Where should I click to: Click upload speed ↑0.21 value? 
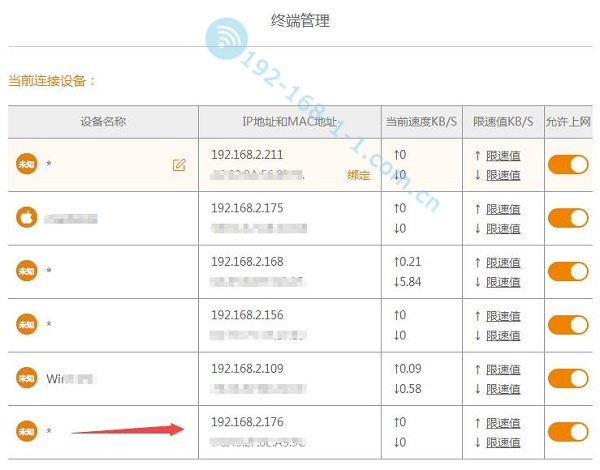point(408,262)
